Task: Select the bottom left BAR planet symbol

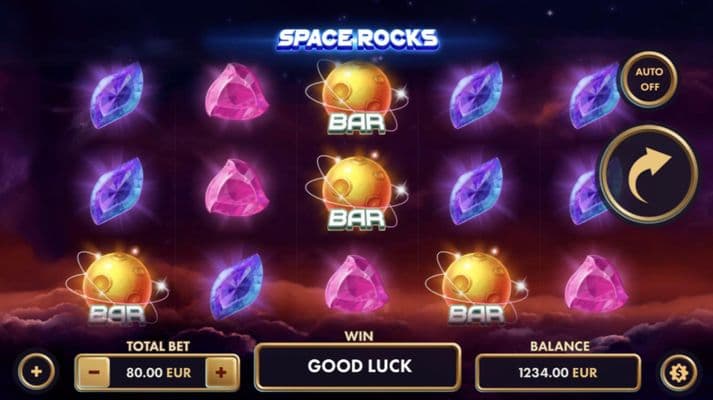Action: tap(117, 288)
